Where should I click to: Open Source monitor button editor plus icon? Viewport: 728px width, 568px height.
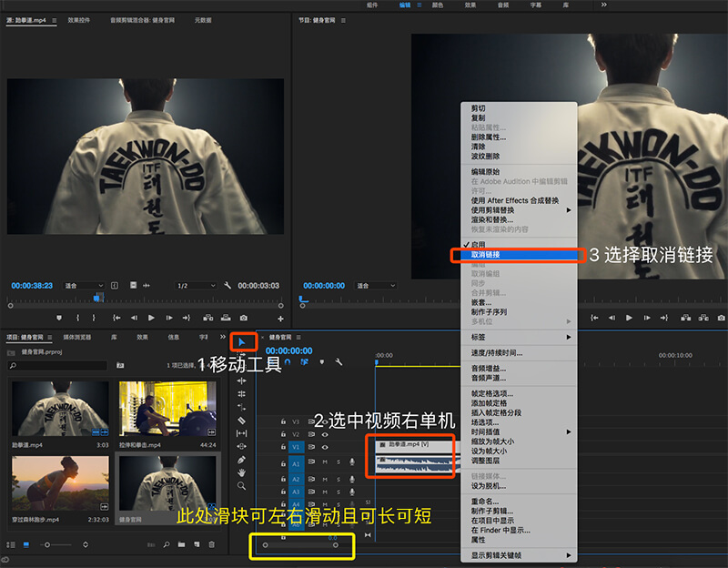[280, 319]
